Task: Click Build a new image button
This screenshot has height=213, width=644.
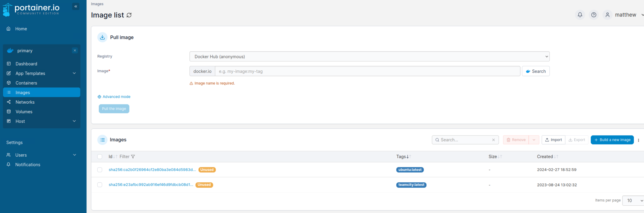Action: pos(612,140)
